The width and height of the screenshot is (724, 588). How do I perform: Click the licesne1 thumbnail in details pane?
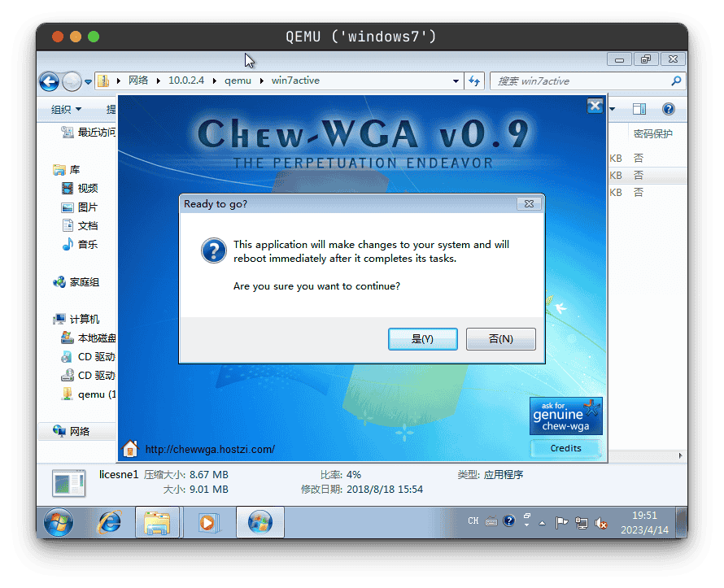click(x=69, y=483)
